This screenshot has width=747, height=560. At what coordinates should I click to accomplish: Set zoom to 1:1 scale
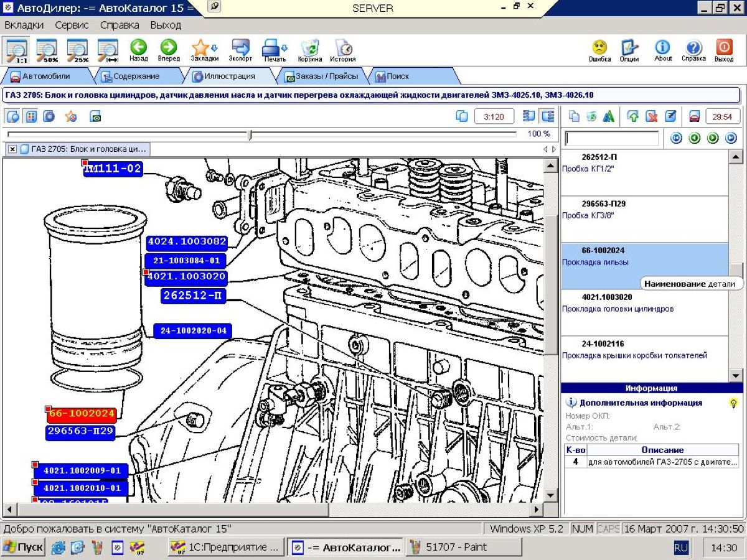[16, 50]
